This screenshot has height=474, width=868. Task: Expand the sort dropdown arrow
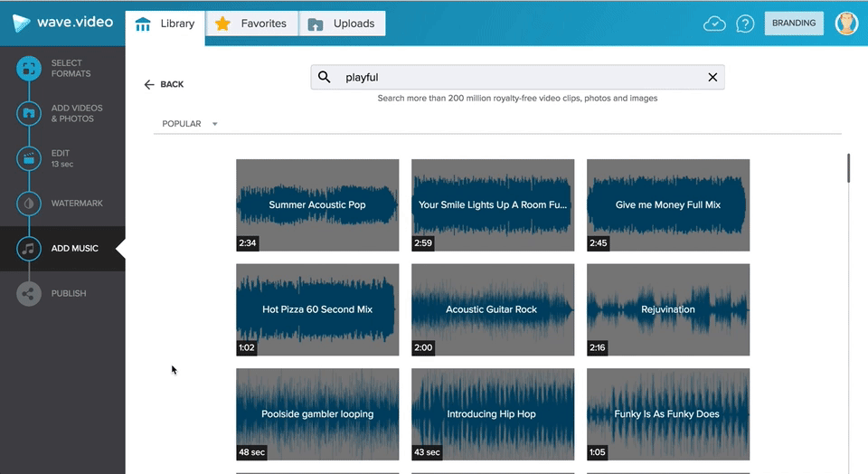click(x=215, y=124)
